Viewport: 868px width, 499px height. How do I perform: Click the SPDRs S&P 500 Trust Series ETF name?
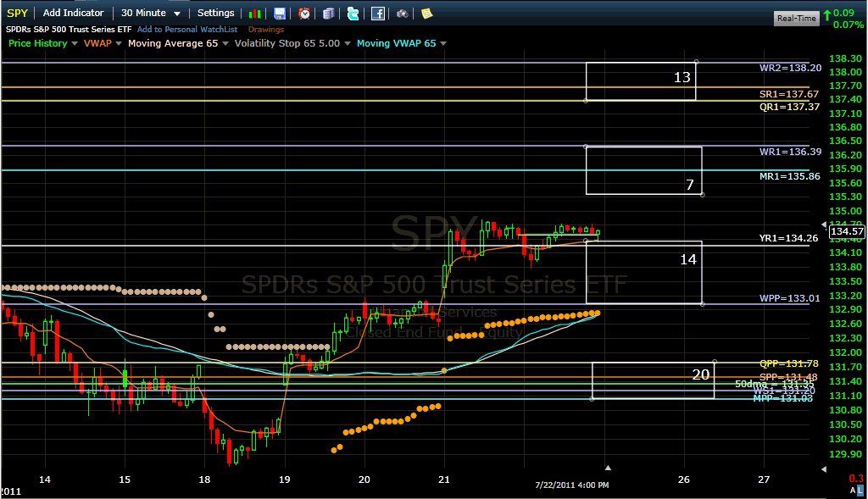click(x=69, y=30)
